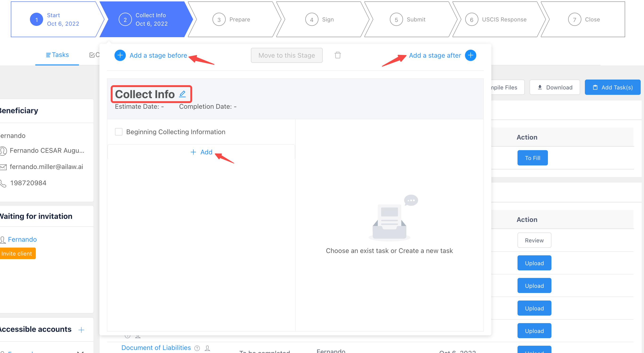Click the Collect Info stage heading
This screenshot has width=644, height=353.
click(x=145, y=94)
